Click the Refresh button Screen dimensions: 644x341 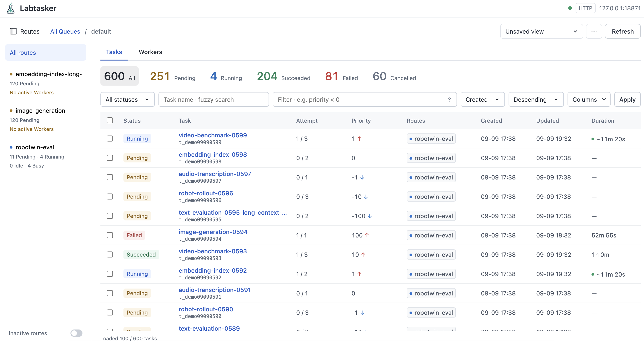(623, 32)
